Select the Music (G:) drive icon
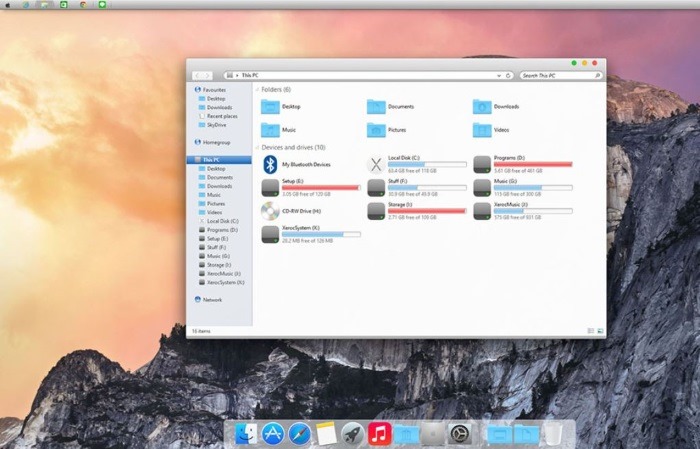Screen dimensions: 700x449 click(x=482, y=188)
